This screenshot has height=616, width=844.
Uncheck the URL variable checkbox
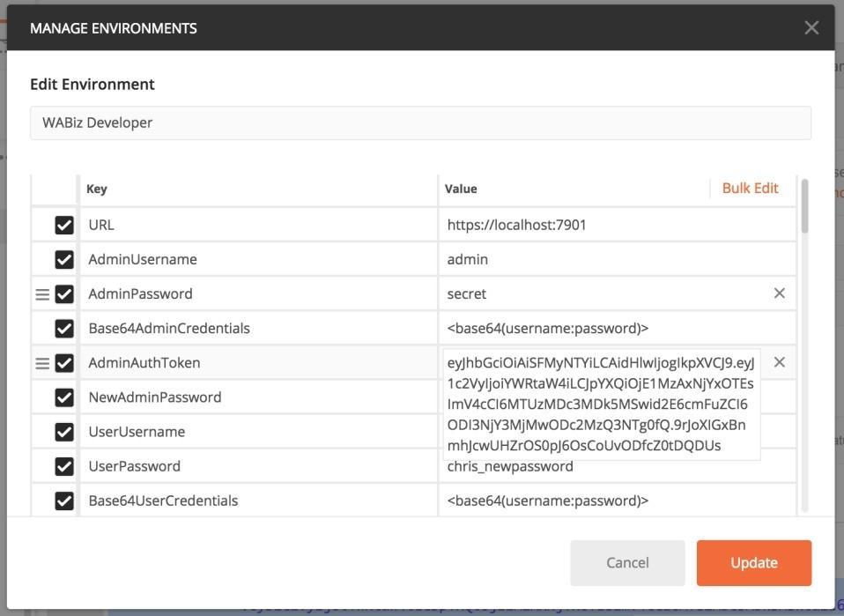[x=64, y=226]
